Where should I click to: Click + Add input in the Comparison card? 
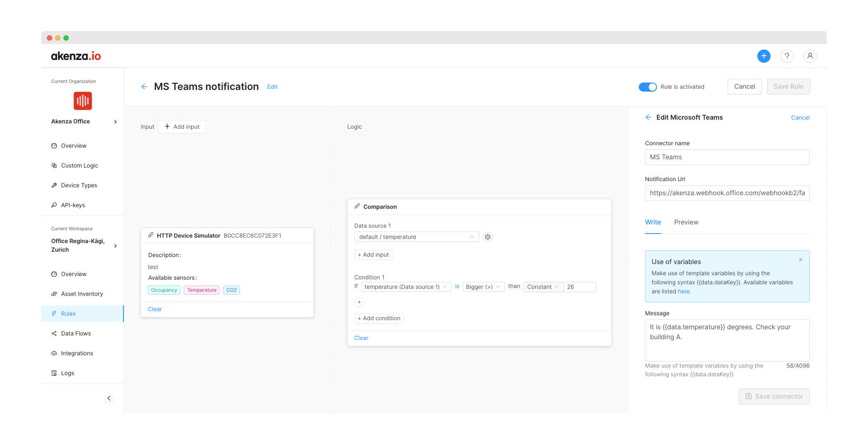(x=373, y=255)
